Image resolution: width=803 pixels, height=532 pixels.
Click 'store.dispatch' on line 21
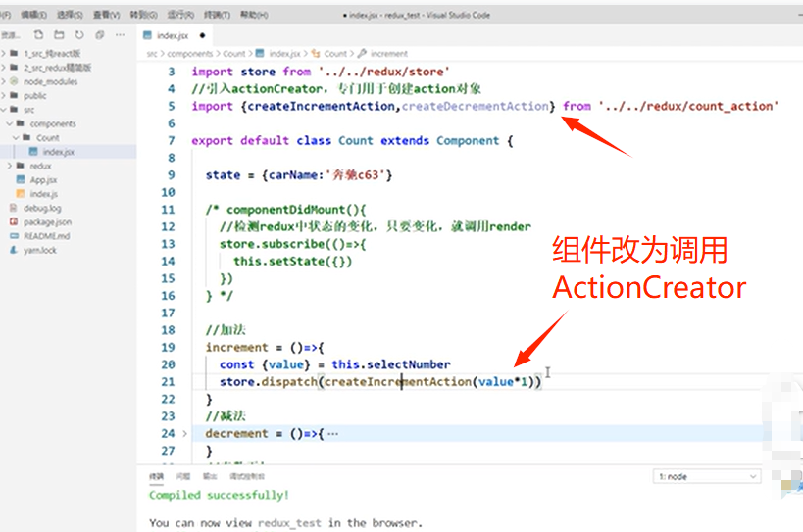(x=269, y=381)
